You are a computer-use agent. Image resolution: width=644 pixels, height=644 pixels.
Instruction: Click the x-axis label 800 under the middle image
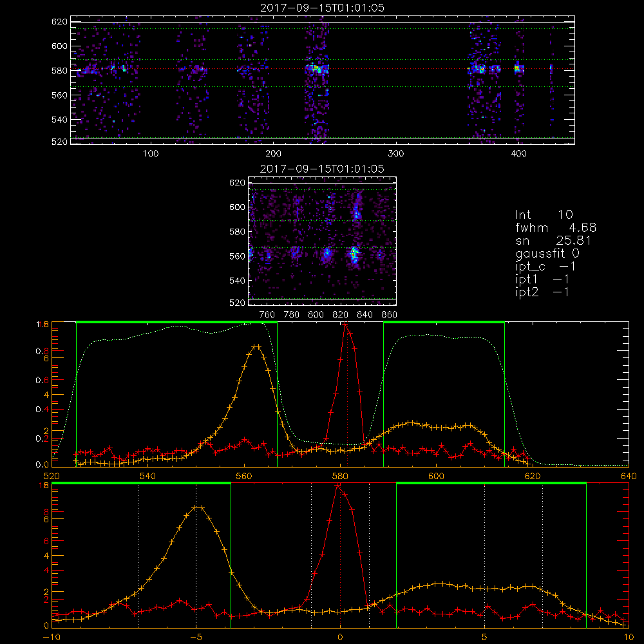(316, 315)
